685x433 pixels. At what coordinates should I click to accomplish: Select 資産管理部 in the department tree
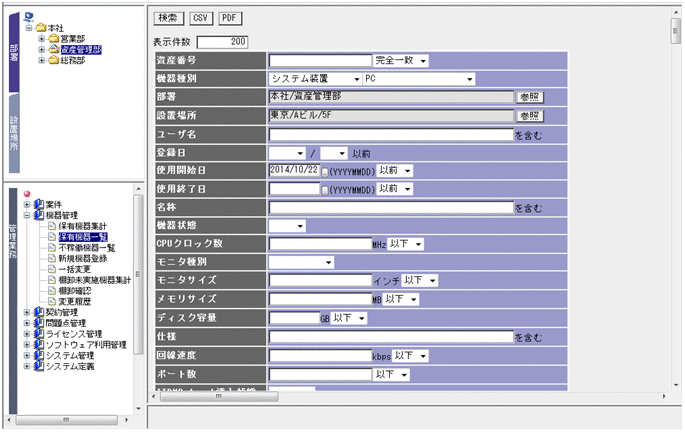[81, 50]
